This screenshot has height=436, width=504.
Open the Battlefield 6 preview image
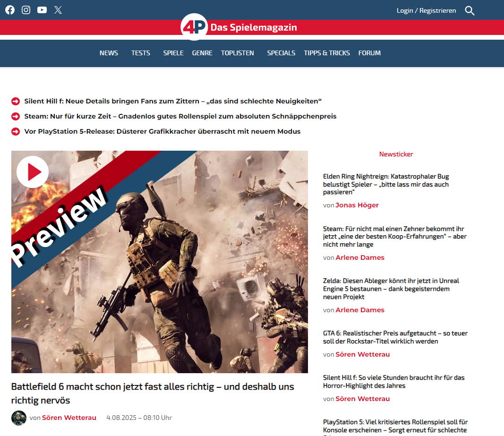coord(160,262)
